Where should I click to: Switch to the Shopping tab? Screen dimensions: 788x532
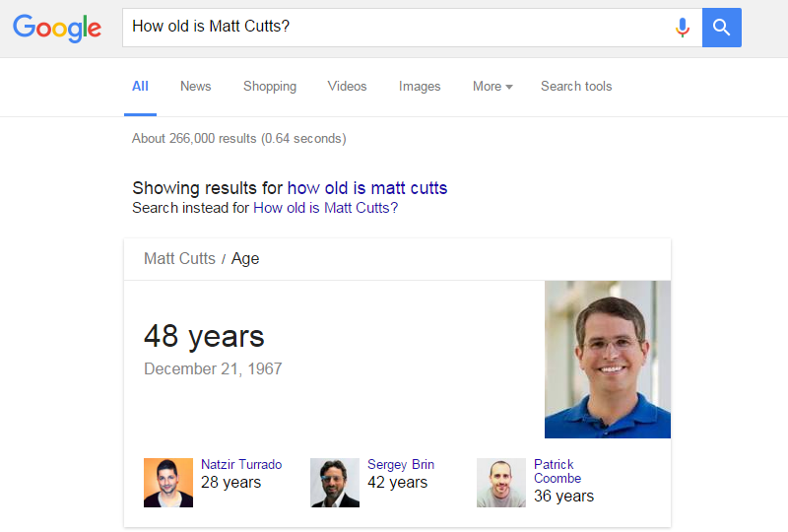pos(270,87)
